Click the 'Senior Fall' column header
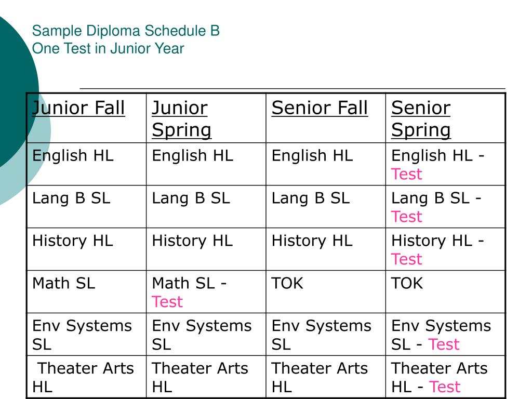 (x=320, y=108)
